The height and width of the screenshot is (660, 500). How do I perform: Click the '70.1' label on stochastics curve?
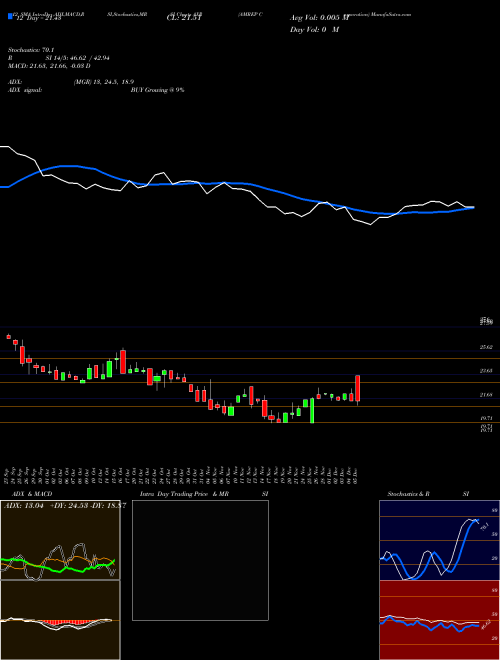click(x=484, y=527)
